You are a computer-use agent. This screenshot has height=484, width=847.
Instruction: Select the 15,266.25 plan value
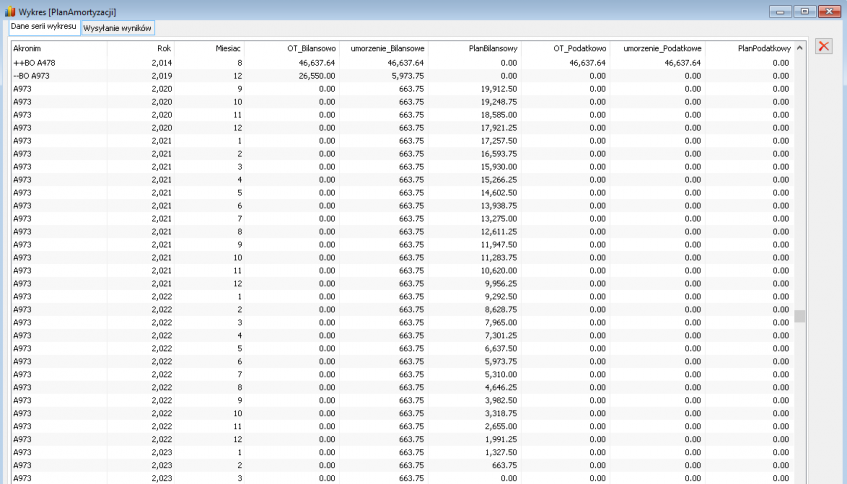499,180
